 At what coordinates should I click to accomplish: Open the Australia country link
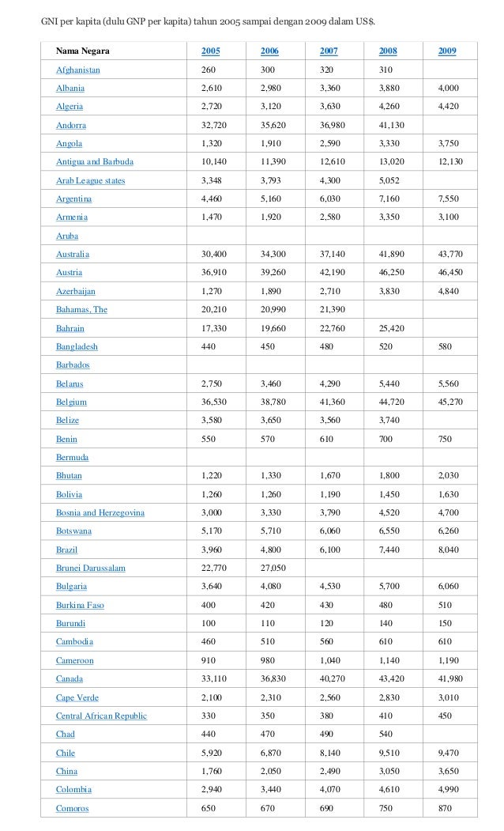[x=73, y=255]
